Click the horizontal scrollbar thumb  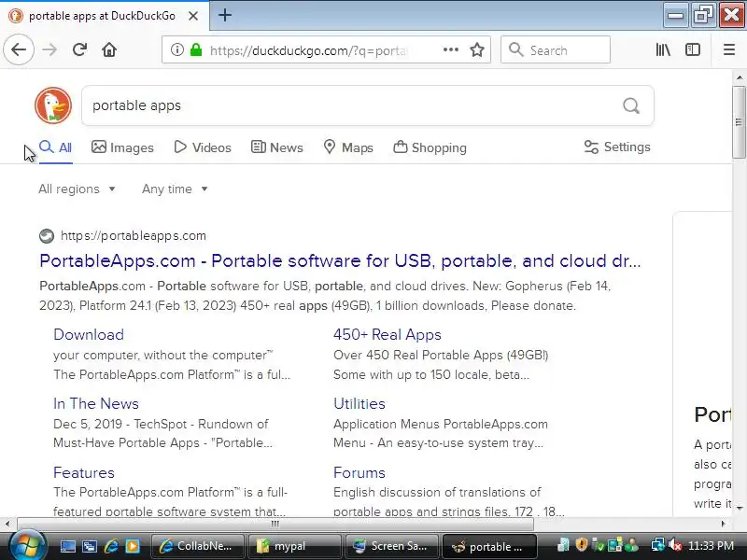click(x=275, y=524)
